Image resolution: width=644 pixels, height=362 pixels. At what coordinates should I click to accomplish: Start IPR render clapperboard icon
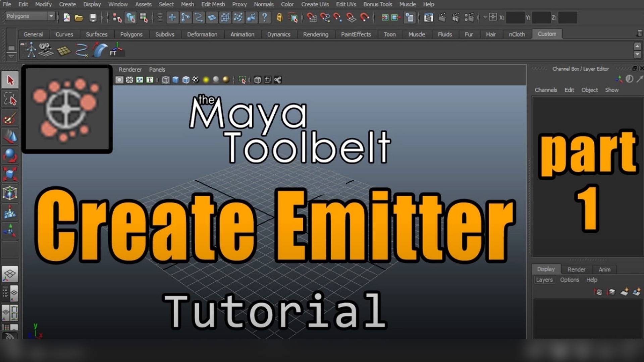tap(455, 17)
